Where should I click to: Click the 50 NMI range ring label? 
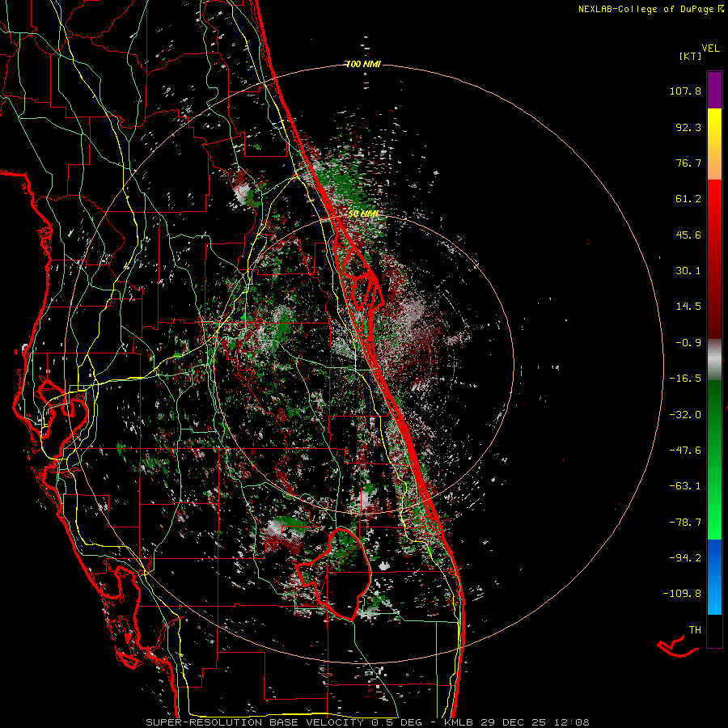point(364,214)
